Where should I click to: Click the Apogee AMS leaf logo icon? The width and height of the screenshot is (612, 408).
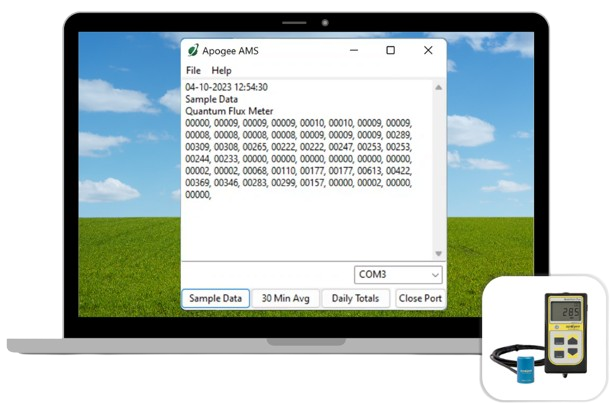pyautogui.click(x=193, y=50)
